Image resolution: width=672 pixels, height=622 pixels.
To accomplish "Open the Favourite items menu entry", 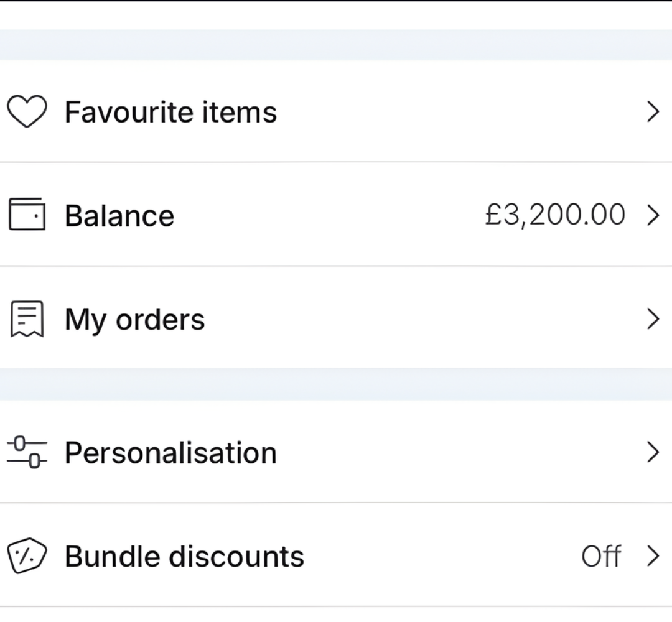I will tap(170, 113).
